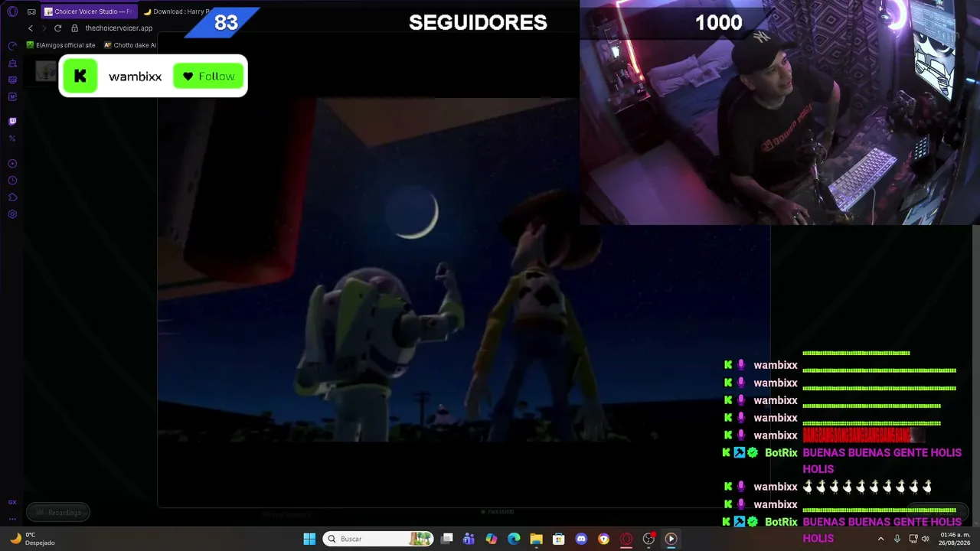Open the Chotto dake Ai bookmark
Image resolution: width=980 pixels, height=551 pixels.
pos(129,45)
